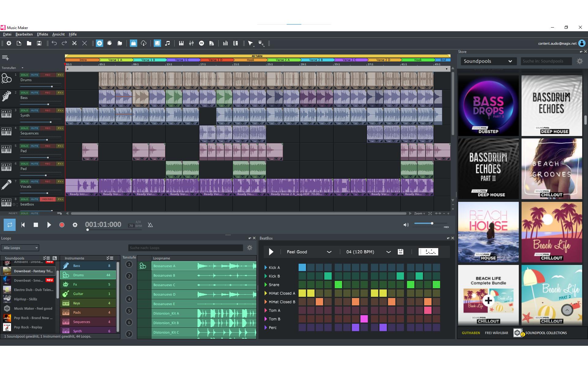Open the Effekte menu
This screenshot has width=588, height=370.
point(43,34)
